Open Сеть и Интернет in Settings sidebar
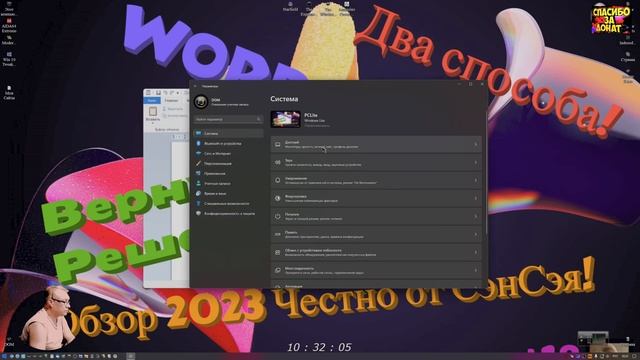Image resolution: width=640 pixels, height=360 pixels. [229, 153]
